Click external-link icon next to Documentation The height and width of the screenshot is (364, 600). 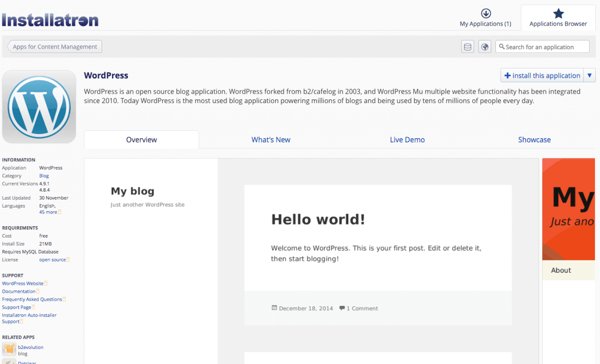coord(37,291)
